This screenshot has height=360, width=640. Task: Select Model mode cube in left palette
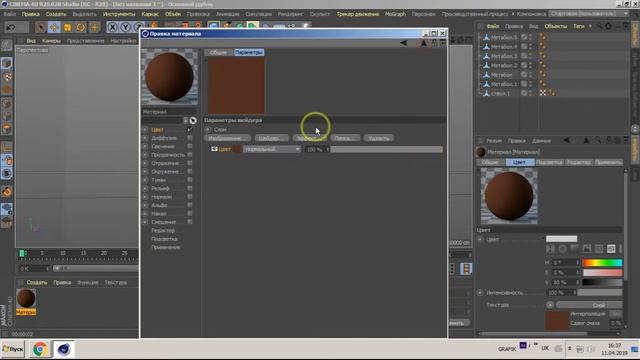(7, 63)
